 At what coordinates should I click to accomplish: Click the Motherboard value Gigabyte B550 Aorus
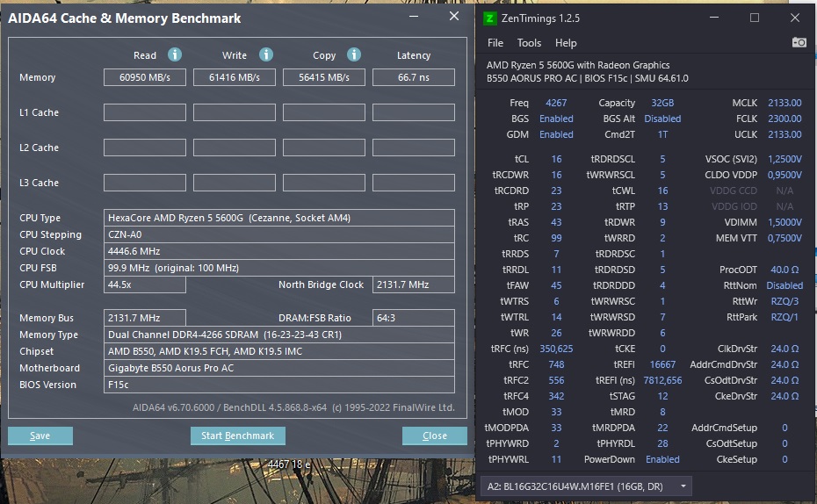pyautogui.click(x=279, y=368)
